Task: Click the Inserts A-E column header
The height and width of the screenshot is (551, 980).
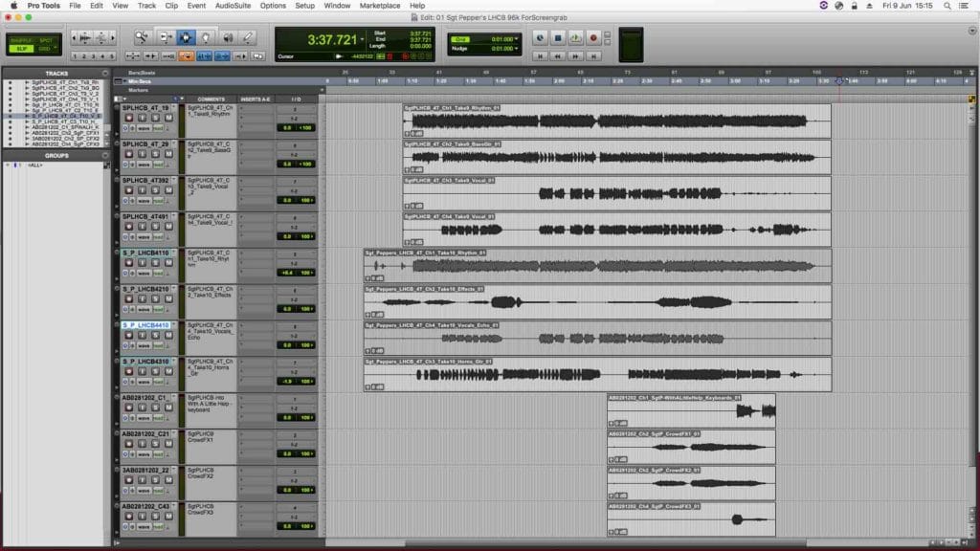Action: (255, 99)
